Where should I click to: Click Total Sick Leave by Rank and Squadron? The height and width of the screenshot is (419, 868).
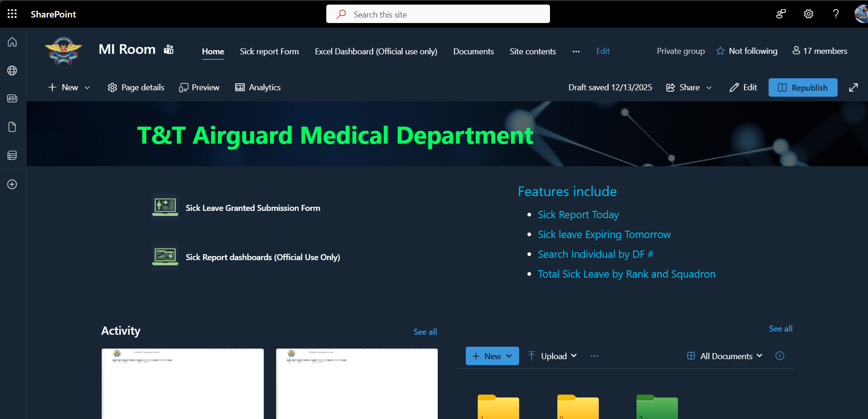[x=627, y=274]
